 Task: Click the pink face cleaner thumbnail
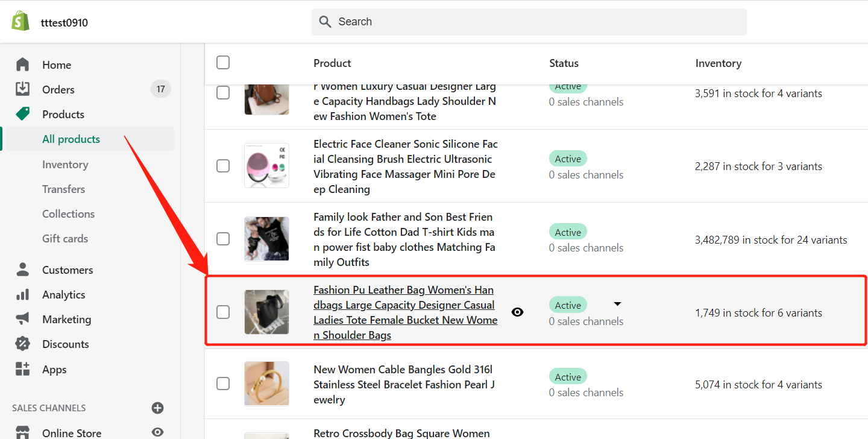pos(266,165)
